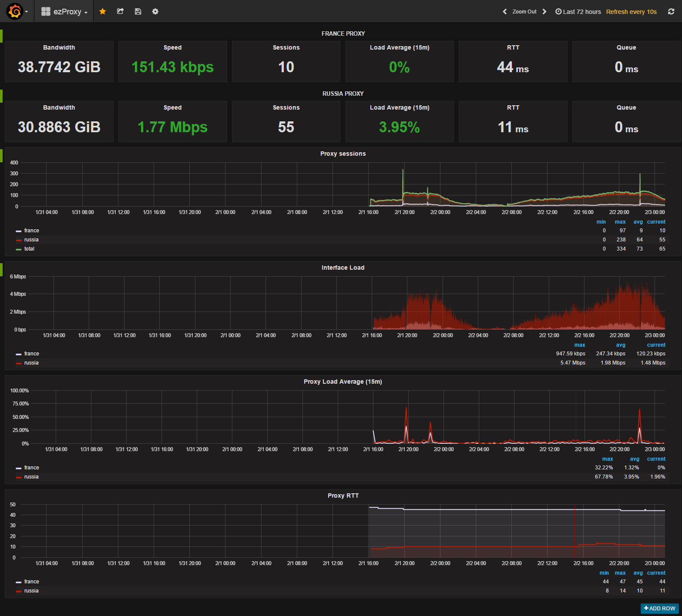Sort Proxy sessions legend by min column
The width and height of the screenshot is (682, 616).
tap(601, 222)
